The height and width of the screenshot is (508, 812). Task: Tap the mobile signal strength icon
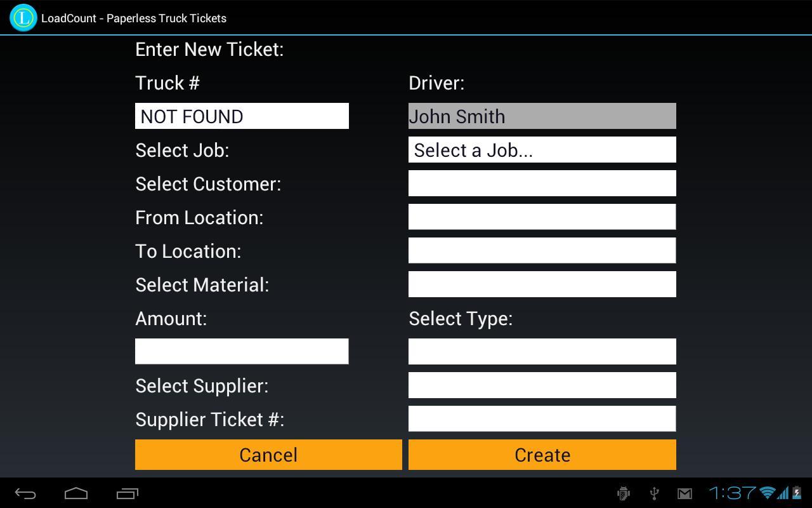[x=783, y=493]
